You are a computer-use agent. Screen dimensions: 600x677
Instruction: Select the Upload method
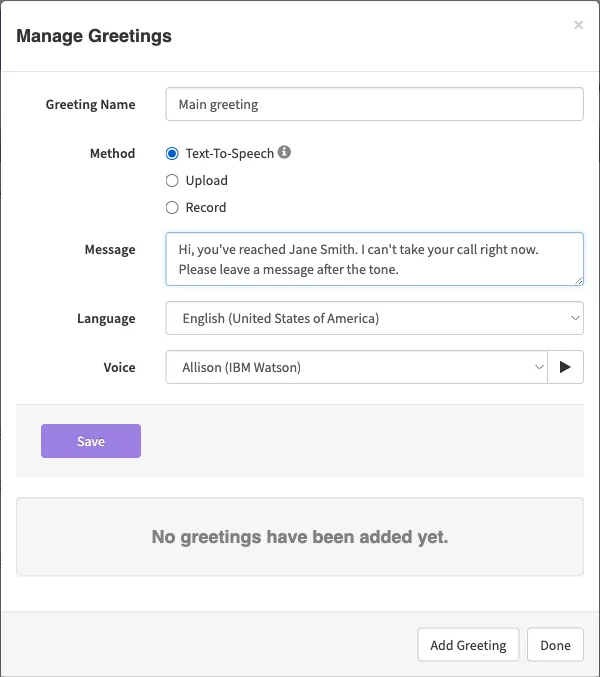tap(172, 180)
